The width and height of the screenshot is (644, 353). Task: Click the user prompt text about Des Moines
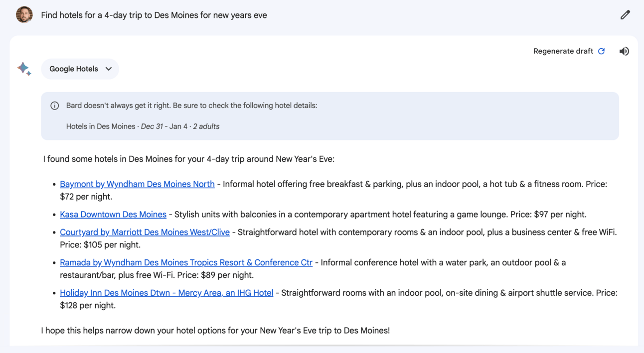coord(154,15)
